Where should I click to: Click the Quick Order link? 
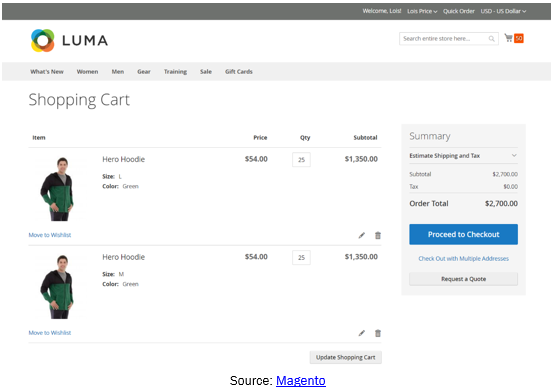[459, 11]
